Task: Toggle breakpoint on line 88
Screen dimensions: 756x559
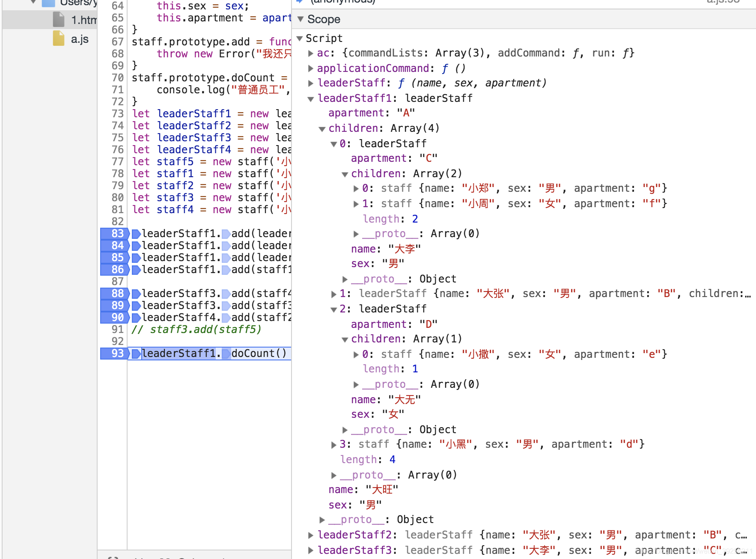Action: pyautogui.click(x=115, y=294)
